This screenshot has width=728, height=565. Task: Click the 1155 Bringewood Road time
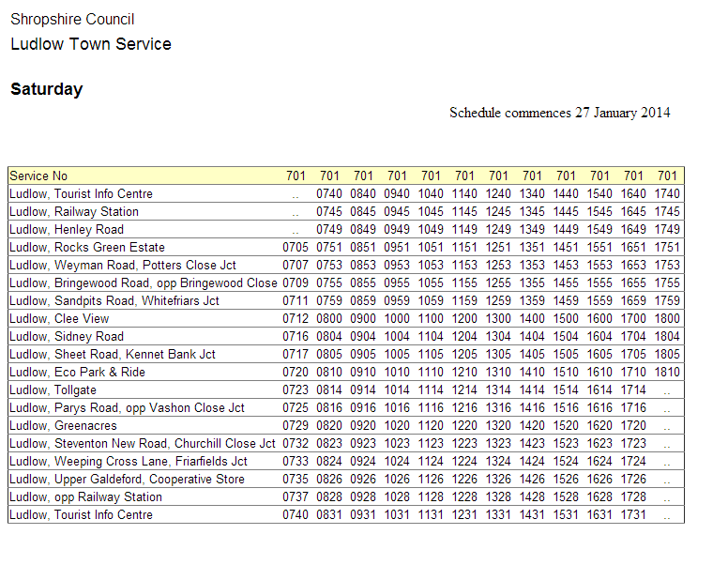click(x=464, y=282)
